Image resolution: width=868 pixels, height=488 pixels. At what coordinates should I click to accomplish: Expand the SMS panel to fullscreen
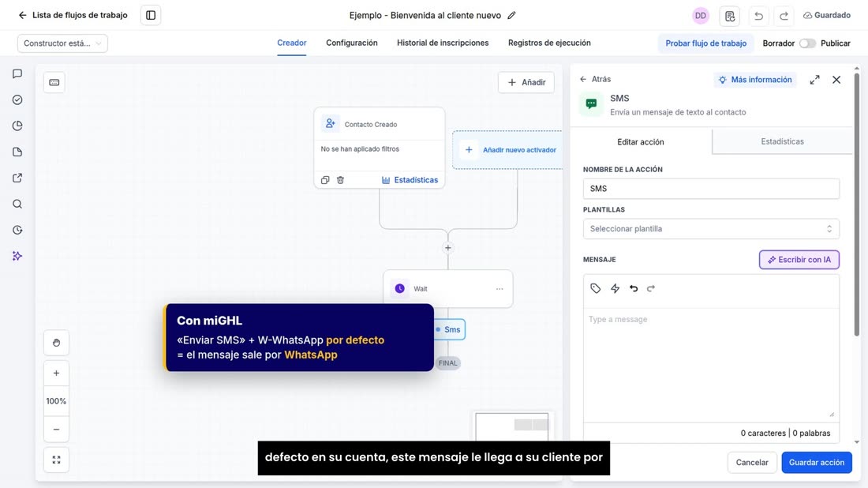pos(814,80)
